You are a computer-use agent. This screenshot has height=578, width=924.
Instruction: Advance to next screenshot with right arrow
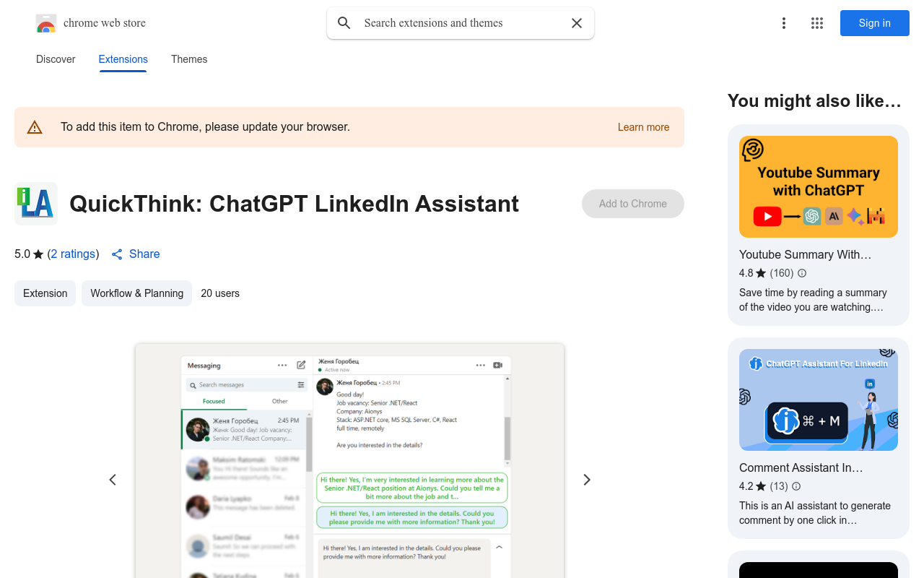pyautogui.click(x=587, y=480)
